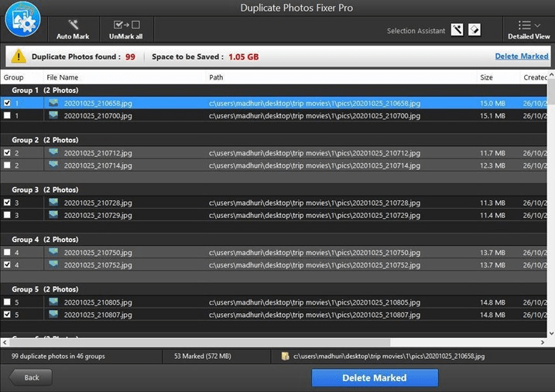
Task: Click the 12.3 MB size cell
Action: tap(492, 165)
